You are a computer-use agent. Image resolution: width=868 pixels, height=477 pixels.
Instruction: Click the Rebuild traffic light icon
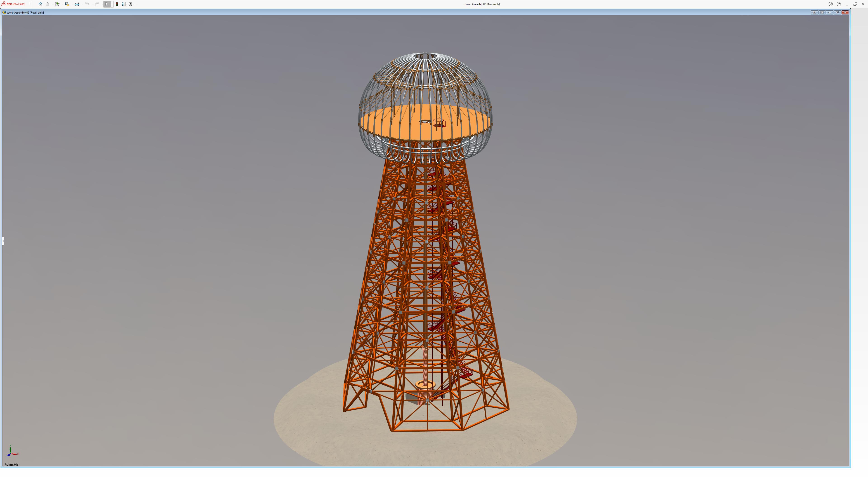pos(117,4)
